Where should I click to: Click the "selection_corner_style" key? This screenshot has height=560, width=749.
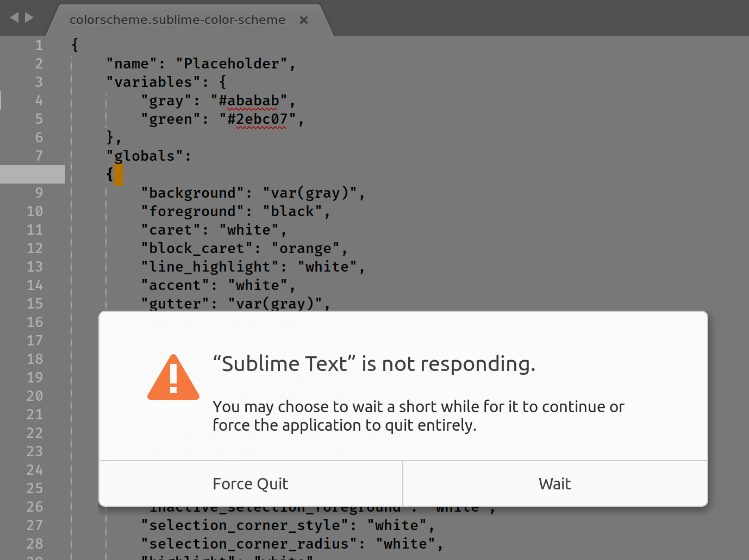click(244, 526)
